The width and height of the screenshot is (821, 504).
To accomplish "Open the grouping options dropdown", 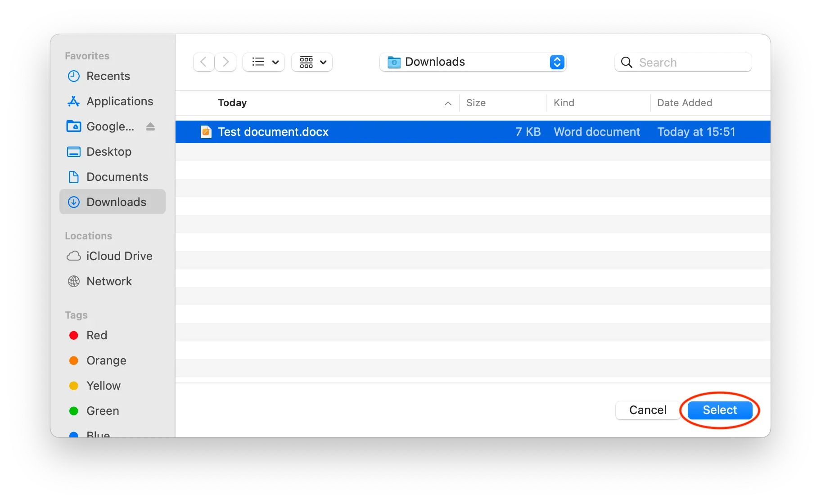I will [311, 62].
